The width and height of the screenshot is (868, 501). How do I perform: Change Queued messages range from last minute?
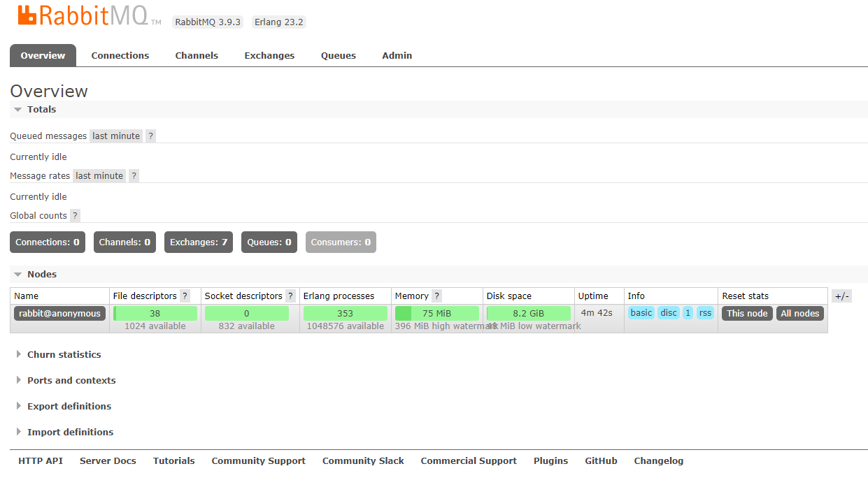[116, 136]
